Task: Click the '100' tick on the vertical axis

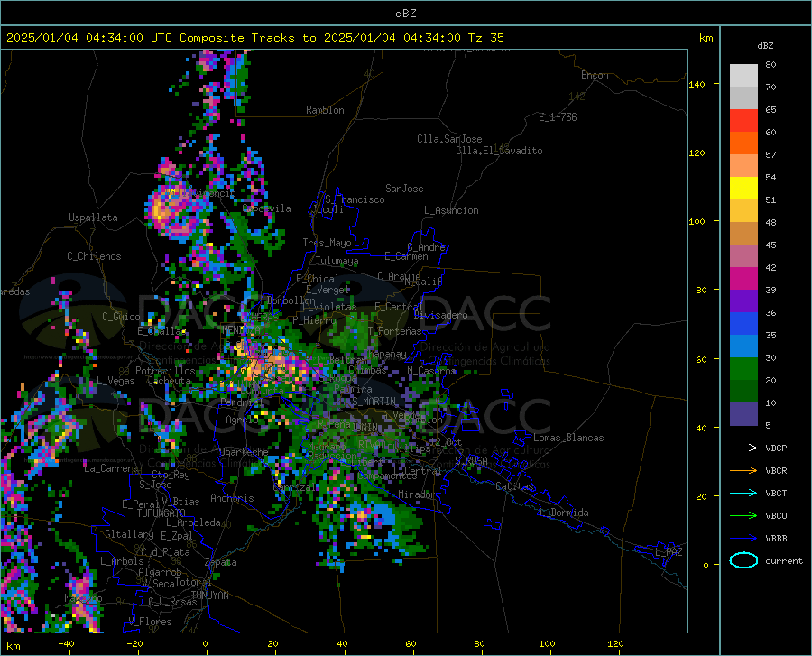Action: tap(697, 221)
